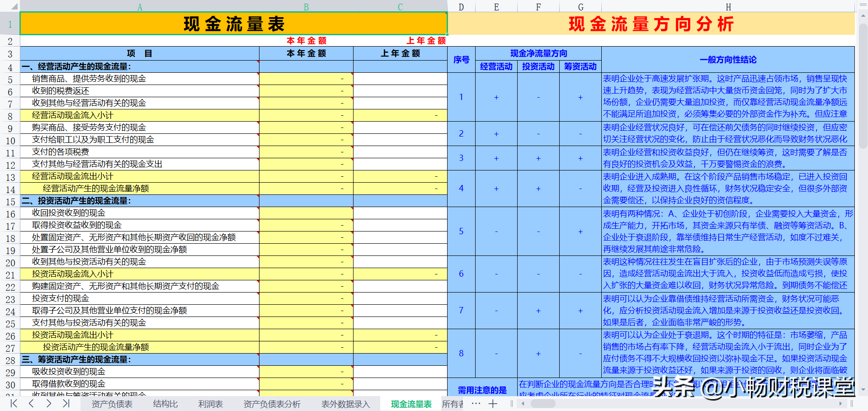The height and width of the screenshot is (411, 868).
Task: Click the 吸收投资收到的现金 cell
Action: [140, 372]
